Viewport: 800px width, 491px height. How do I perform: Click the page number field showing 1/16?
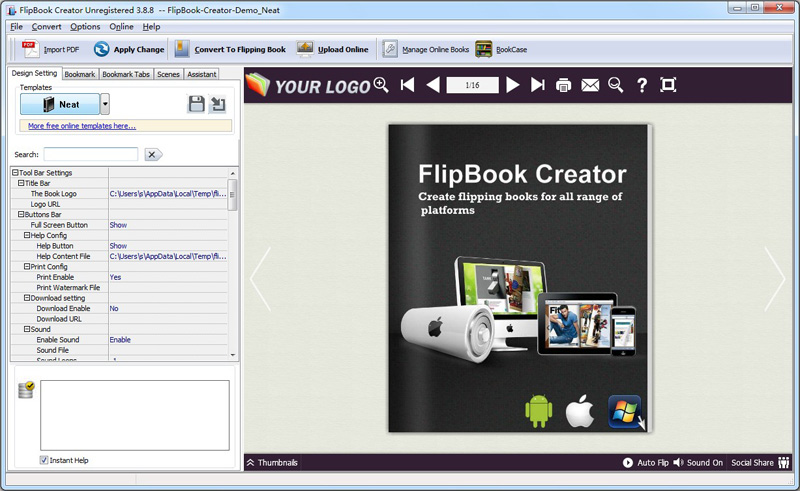pyautogui.click(x=472, y=85)
